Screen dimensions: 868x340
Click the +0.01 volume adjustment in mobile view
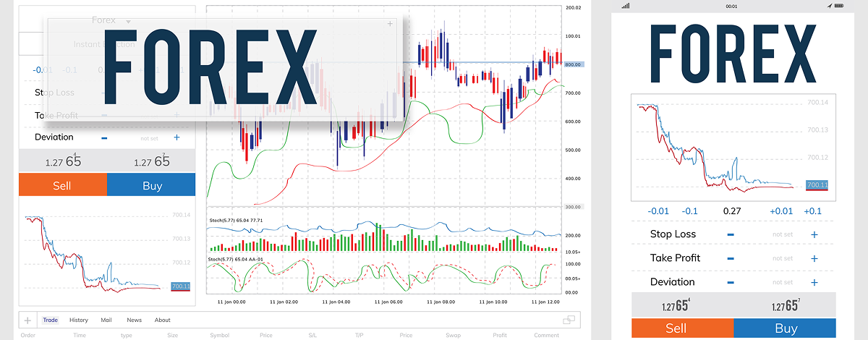tap(780, 211)
